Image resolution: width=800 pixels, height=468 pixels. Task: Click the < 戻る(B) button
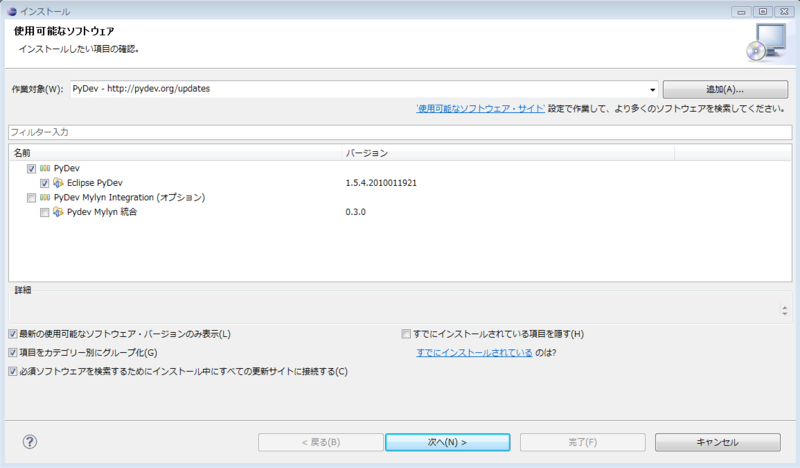click(x=320, y=442)
